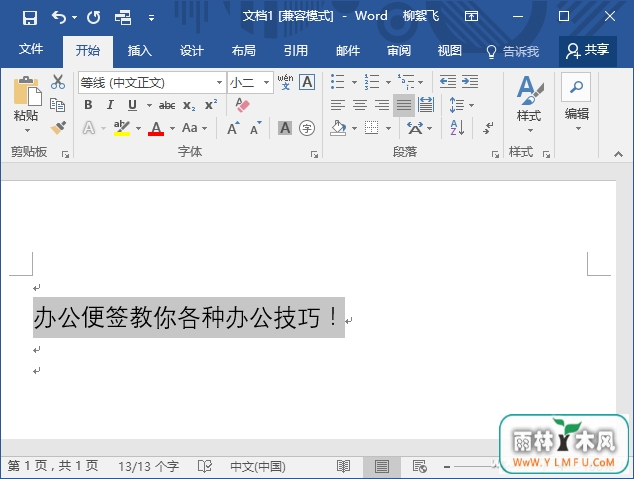
Task: Apply paragraph shading with paint bucket
Action: [x=338, y=128]
